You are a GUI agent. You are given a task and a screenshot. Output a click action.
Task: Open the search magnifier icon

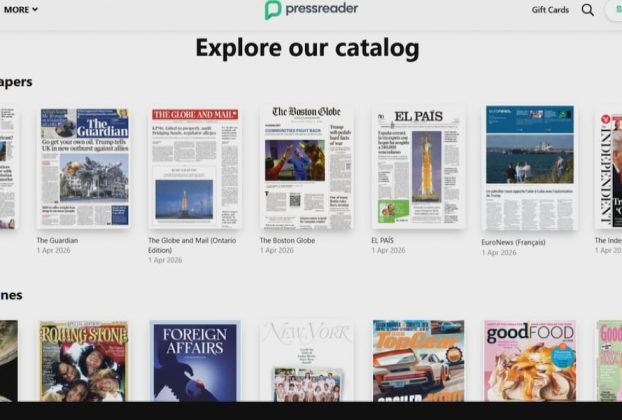pos(588,10)
